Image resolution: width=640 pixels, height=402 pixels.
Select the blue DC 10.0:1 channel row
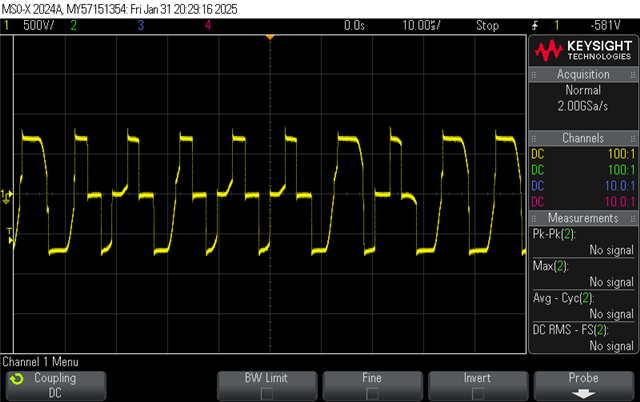(x=583, y=186)
